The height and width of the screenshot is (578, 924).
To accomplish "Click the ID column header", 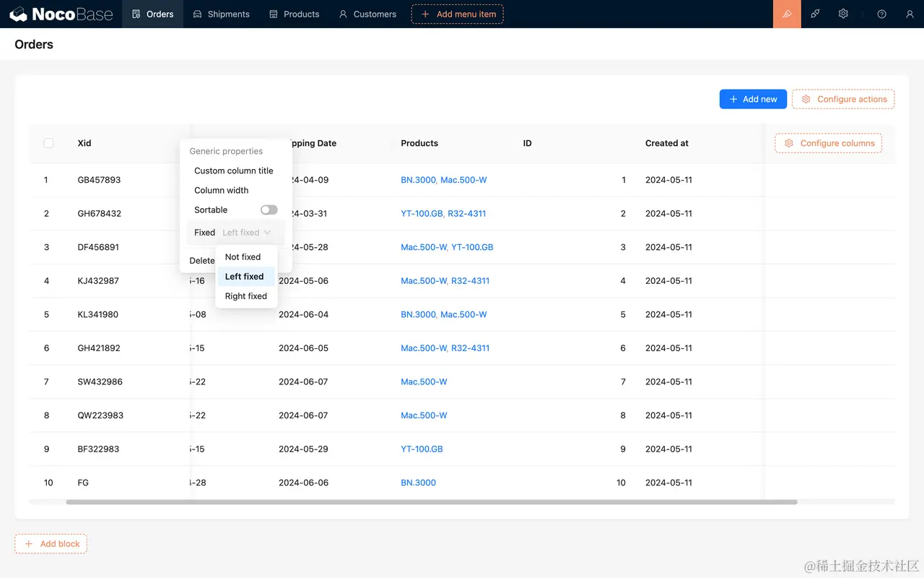I will click(528, 143).
